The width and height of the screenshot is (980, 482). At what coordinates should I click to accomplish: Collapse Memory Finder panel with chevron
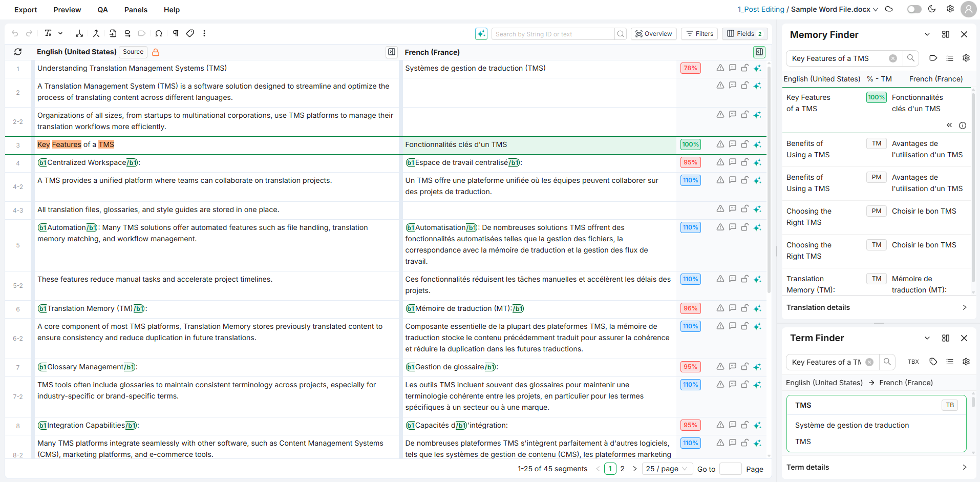[x=927, y=35]
